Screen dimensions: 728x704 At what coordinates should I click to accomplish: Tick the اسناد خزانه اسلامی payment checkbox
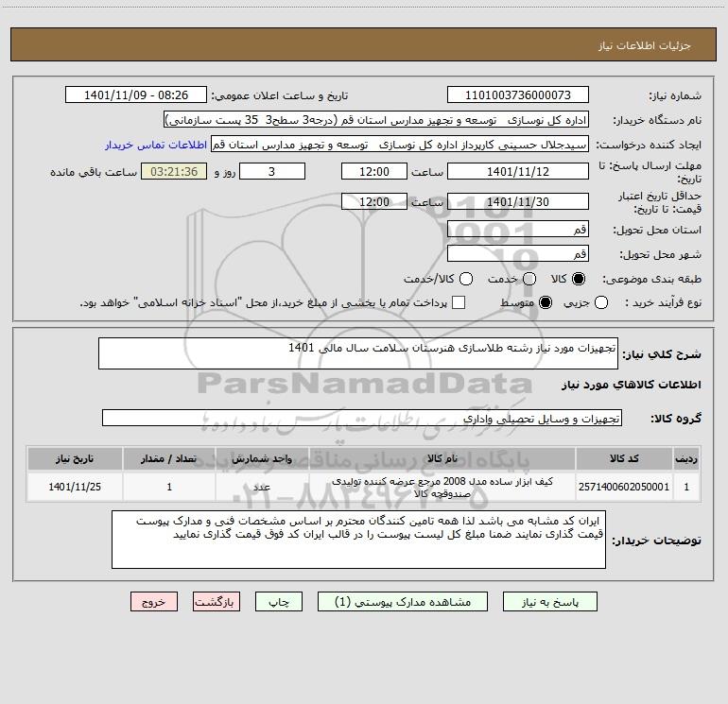[459, 302]
